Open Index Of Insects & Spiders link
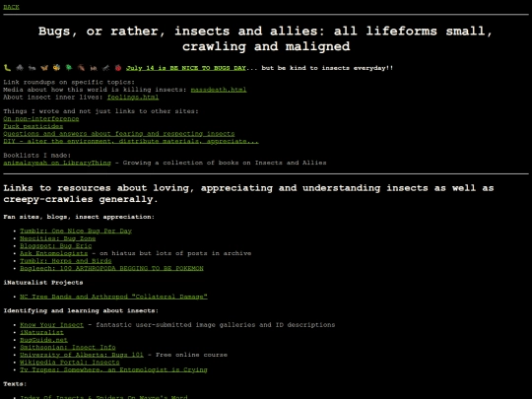 103,397
